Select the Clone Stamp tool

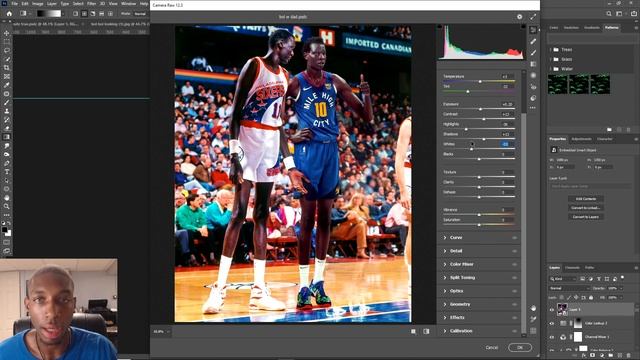[7, 111]
